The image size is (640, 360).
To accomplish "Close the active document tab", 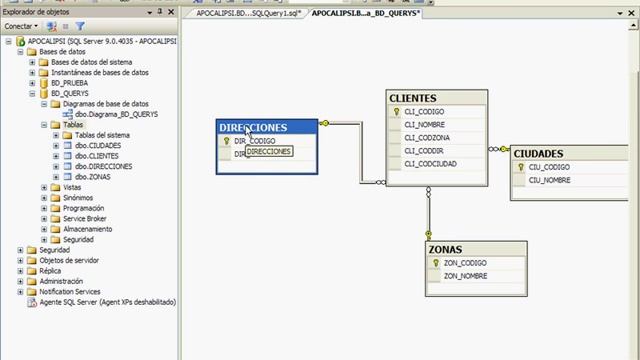I will click(x=631, y=13).
